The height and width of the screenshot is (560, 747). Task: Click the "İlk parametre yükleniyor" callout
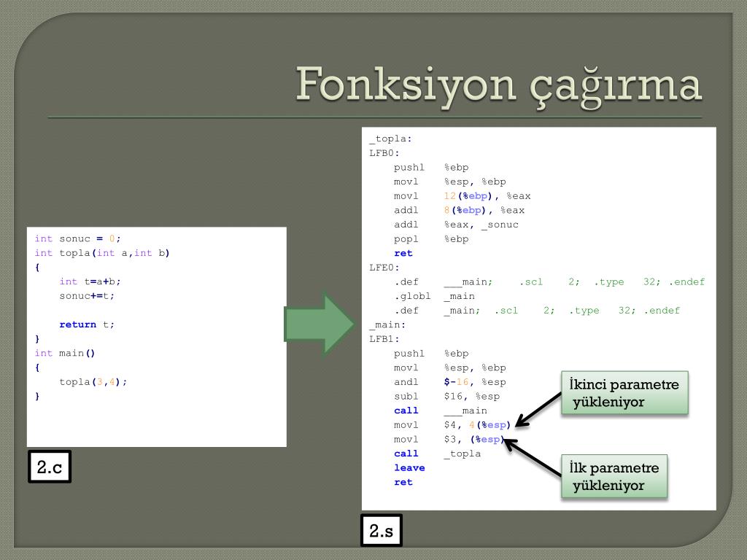coord(614,476)
